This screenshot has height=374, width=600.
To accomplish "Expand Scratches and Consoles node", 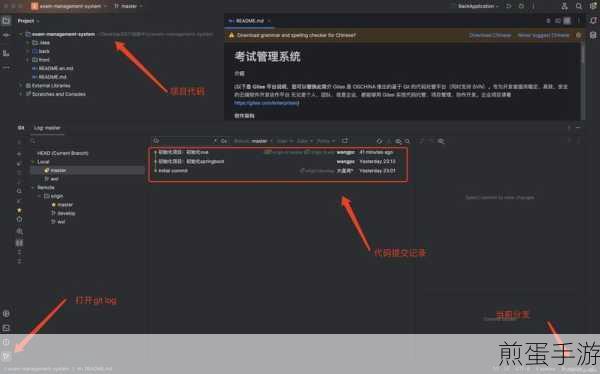I will point(20,94).
